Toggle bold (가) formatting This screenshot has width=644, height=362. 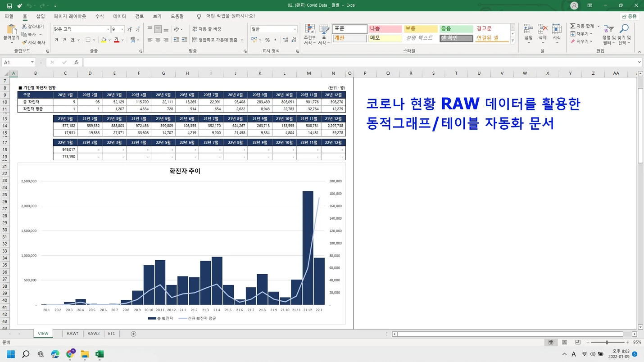click(x=56, y=40)
